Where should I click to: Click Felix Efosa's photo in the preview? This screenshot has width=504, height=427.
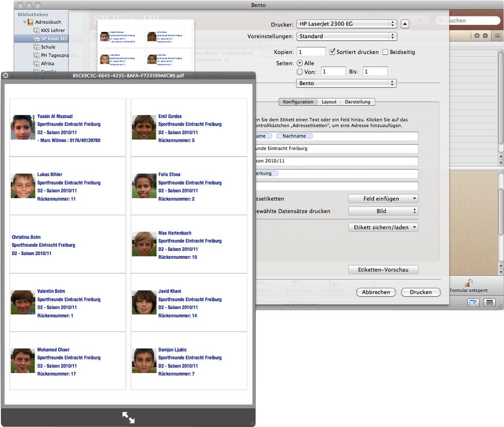click(144, 186)
